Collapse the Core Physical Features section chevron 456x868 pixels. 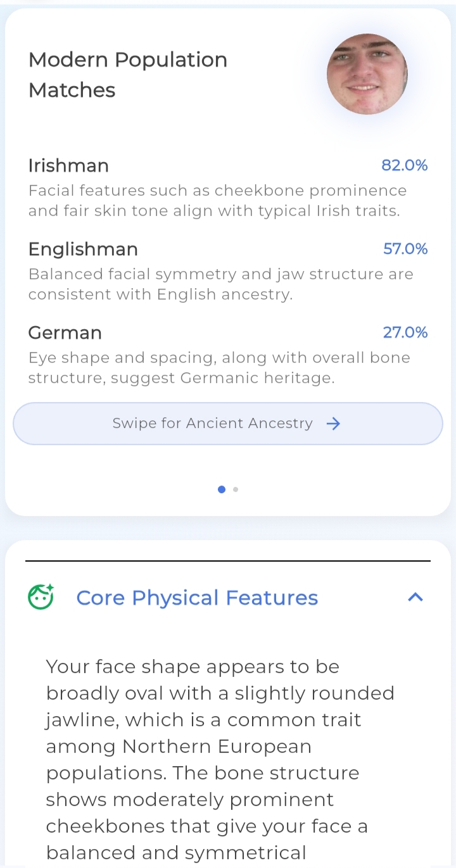[415, 597]
